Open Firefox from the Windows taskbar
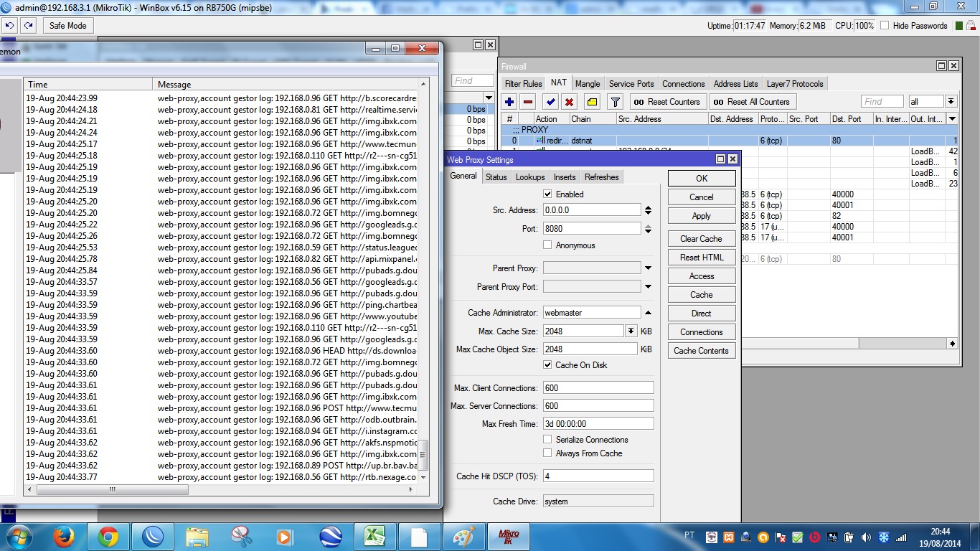This screenshot has width=980, height=551. point(64,537)
